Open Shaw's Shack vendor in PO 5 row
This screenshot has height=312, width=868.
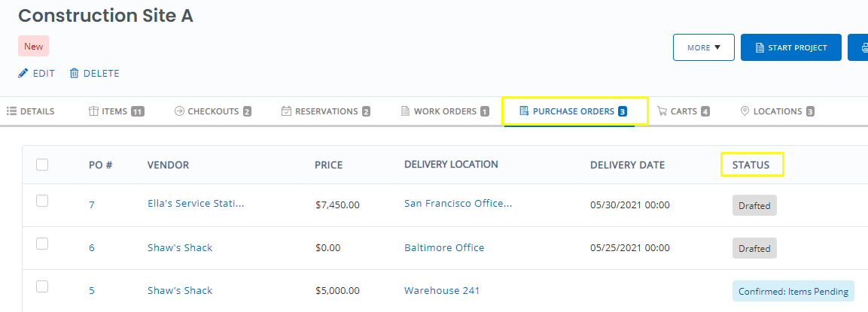[x=180, y=290]
